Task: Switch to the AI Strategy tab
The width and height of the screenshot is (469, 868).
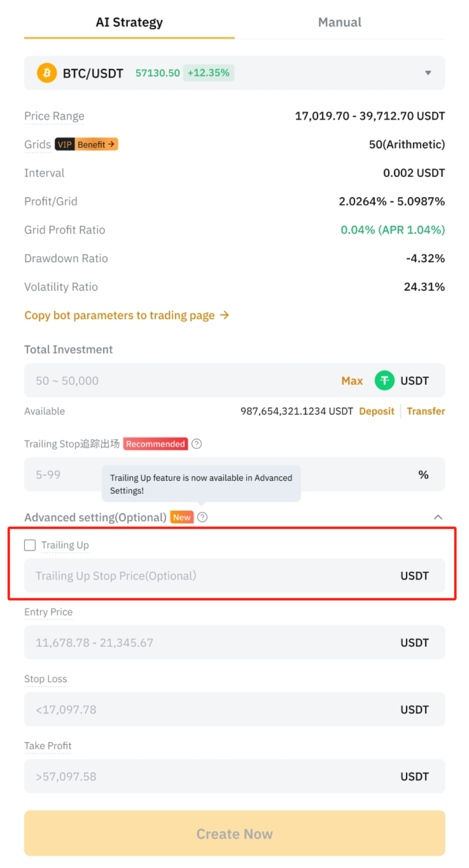Action: 129,22
